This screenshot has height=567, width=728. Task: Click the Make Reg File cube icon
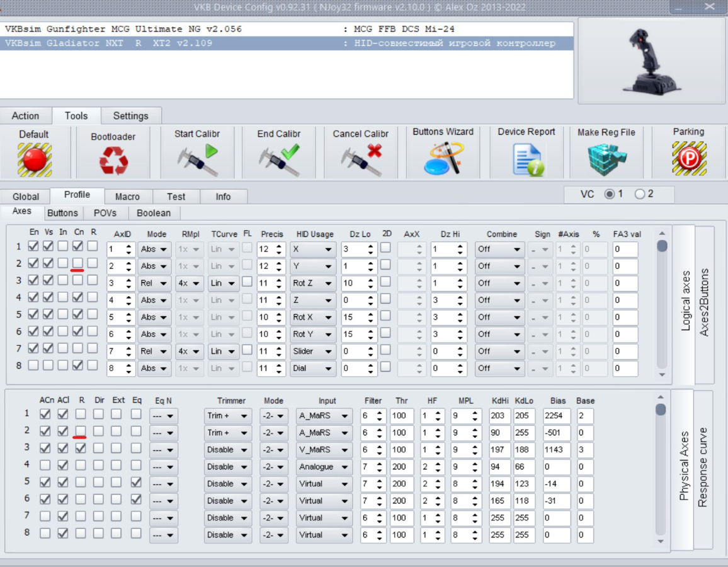pos(607,159)
